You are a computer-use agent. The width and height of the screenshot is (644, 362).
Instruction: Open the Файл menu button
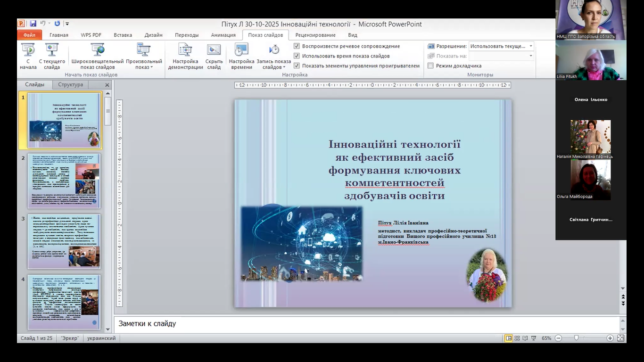coord(29,35)
